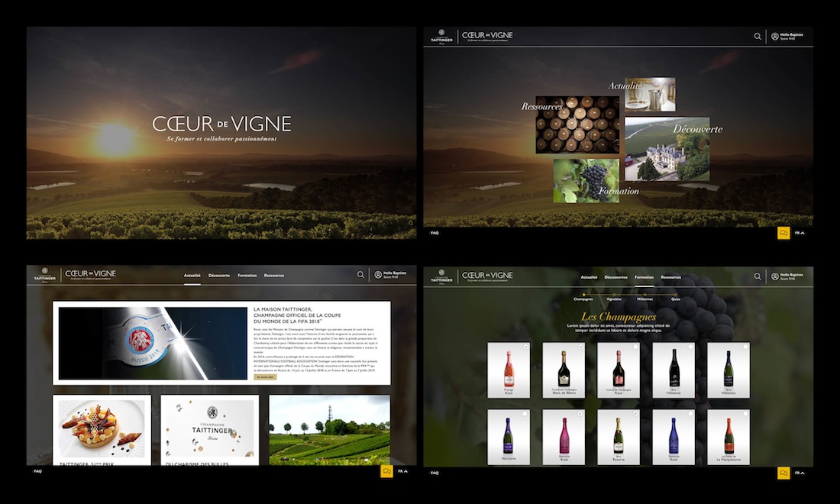Open the FIFA Russie 2018 bottle label image
This screenshot has height=504, width=840.
tap(153, 344)
